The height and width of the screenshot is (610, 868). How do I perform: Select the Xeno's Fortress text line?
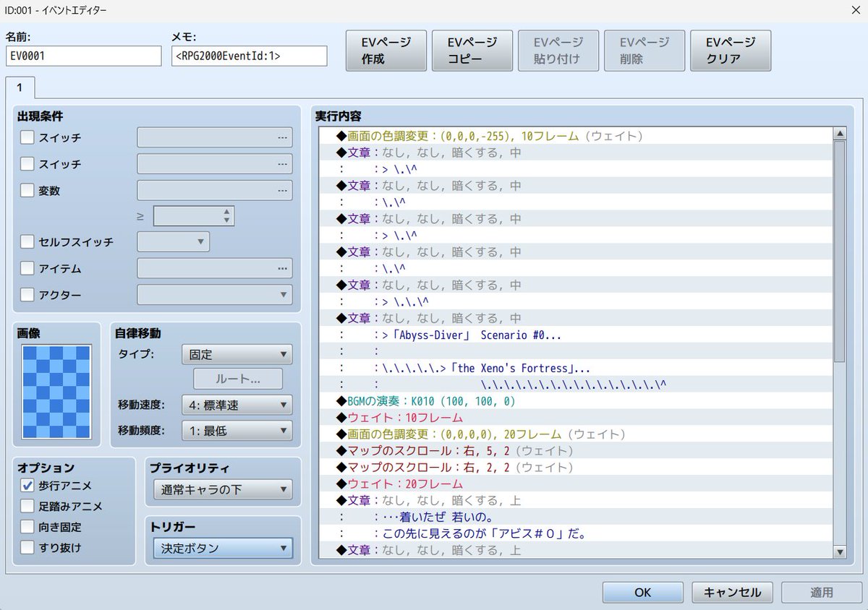576,369
